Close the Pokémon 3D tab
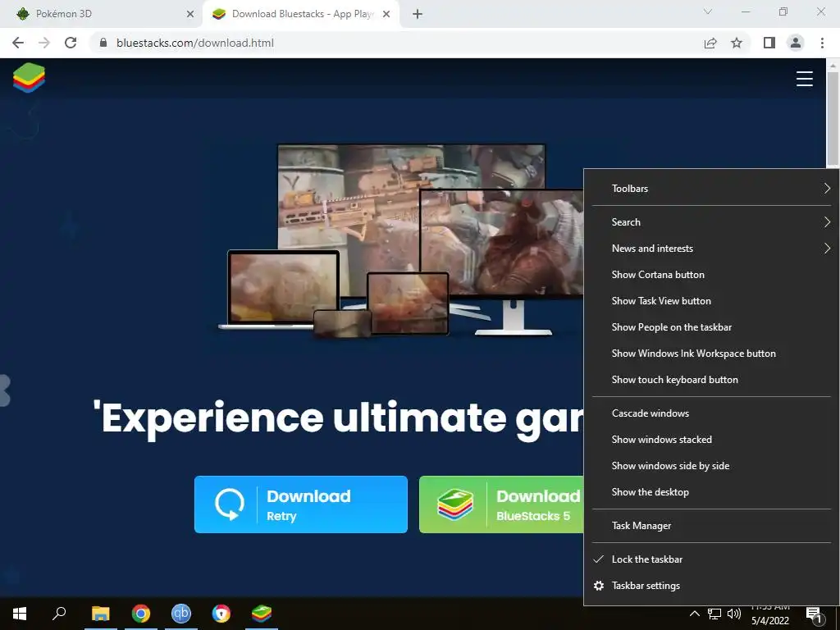Viewport: 840px width, 630px height. pyautogui.click(x=190, y=14)
